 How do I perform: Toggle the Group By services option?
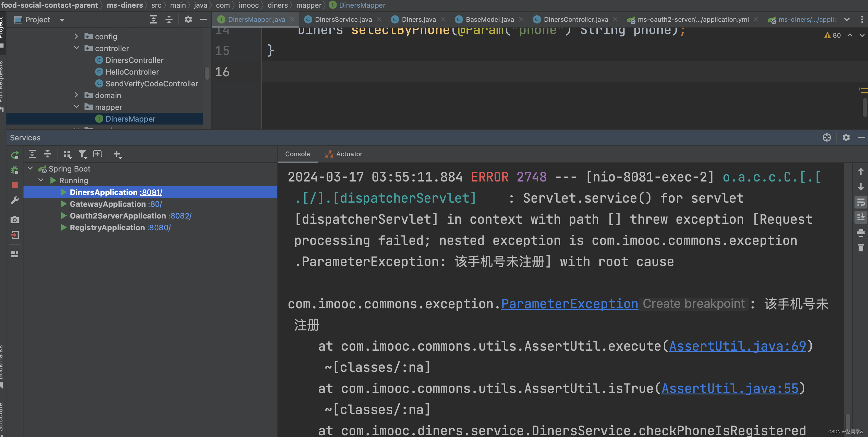pyautogui.click(x=67, y=154)
